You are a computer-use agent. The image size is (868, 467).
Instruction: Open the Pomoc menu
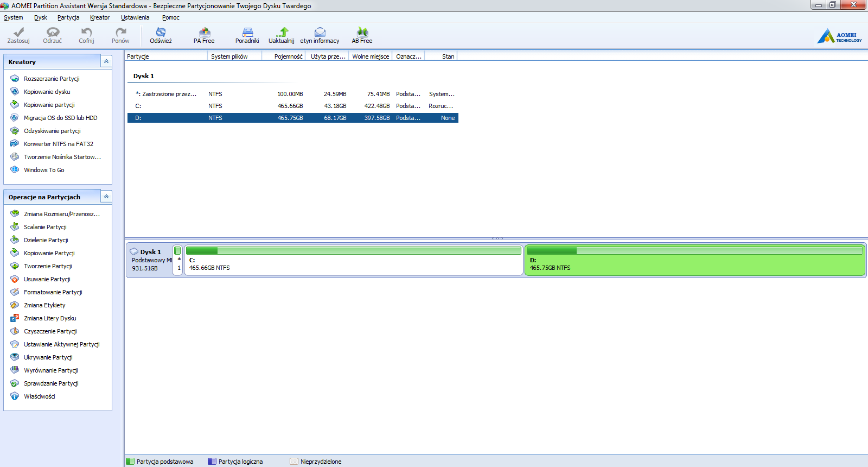[x=170, y=17]
